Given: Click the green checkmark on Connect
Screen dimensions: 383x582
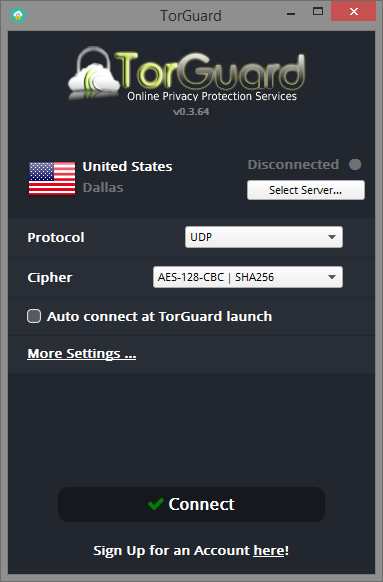Looking at the screenshot, I should pyautogui.click(x=156, y=504).
